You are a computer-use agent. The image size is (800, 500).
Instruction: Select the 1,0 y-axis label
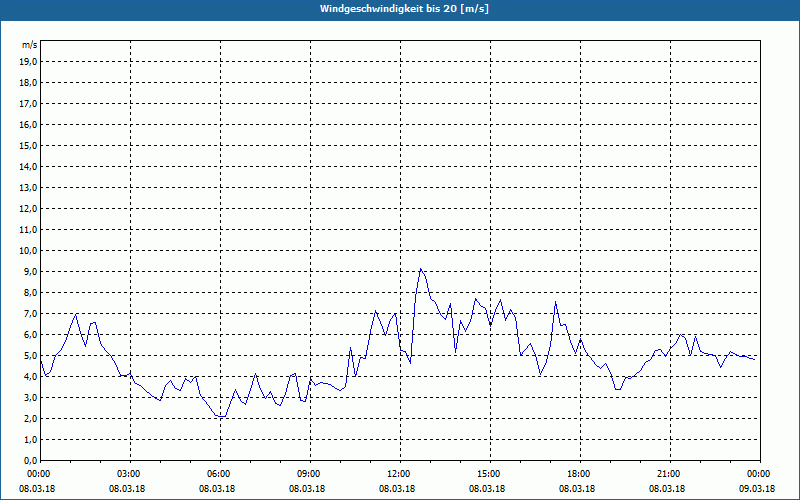point(31,440)
